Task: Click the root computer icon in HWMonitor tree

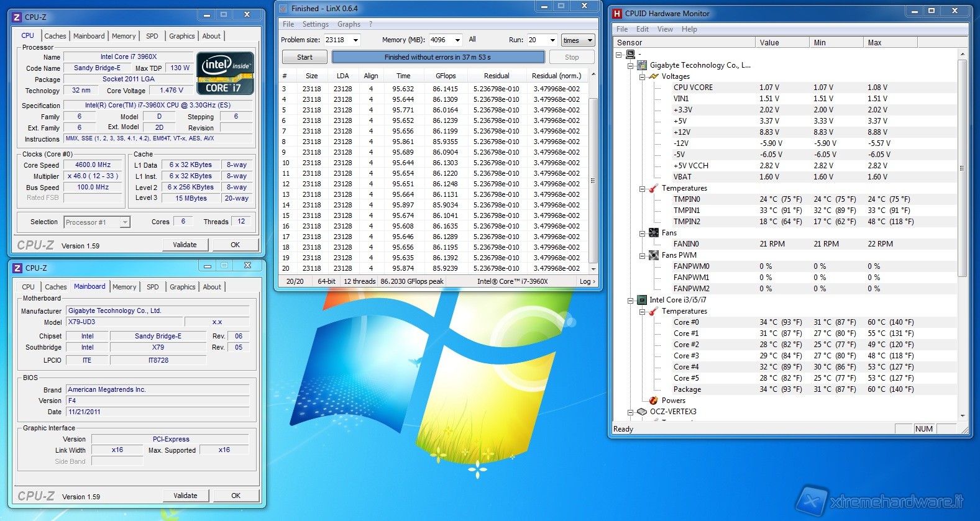Action: (630, 54)
